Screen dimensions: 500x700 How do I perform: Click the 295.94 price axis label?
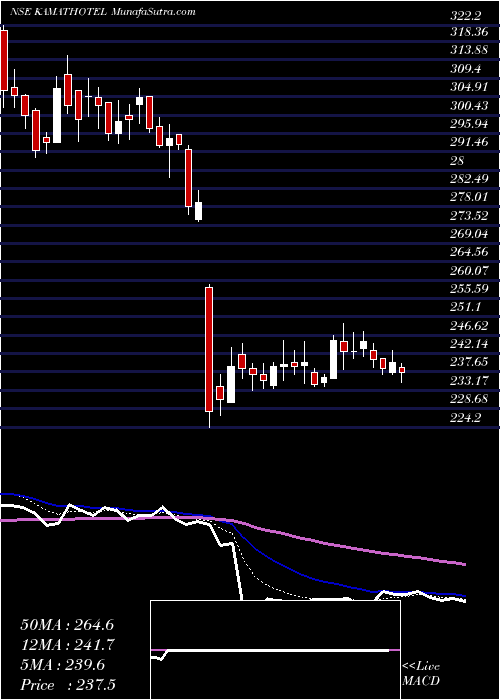(x=470, y=124)
